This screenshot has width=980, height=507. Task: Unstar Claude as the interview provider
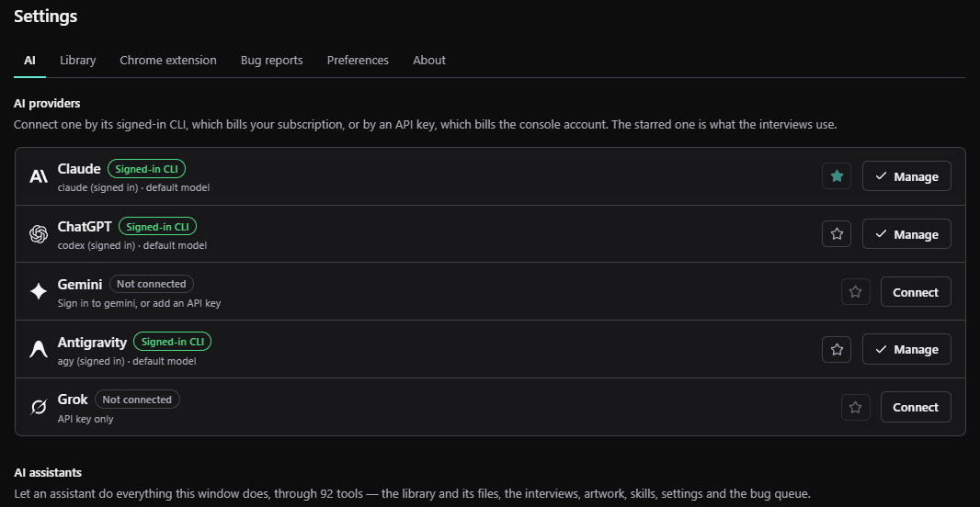click(x=837, y=176)
